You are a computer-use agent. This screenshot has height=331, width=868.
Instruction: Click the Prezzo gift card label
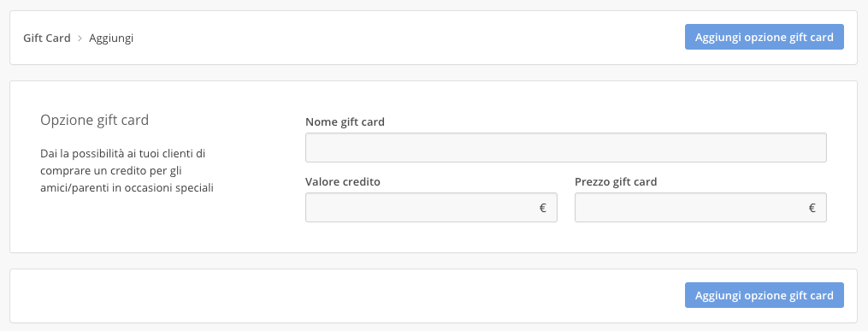pos(616,181)
